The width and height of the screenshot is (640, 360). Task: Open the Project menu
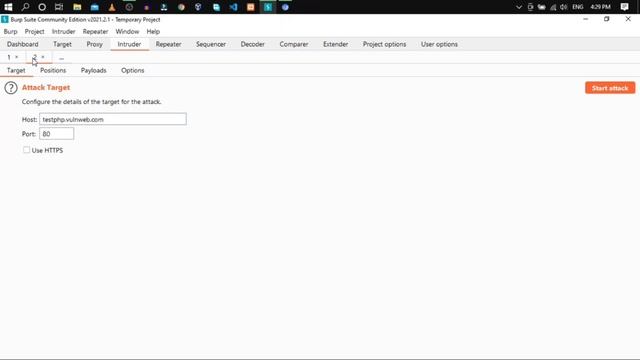[34, 31]
